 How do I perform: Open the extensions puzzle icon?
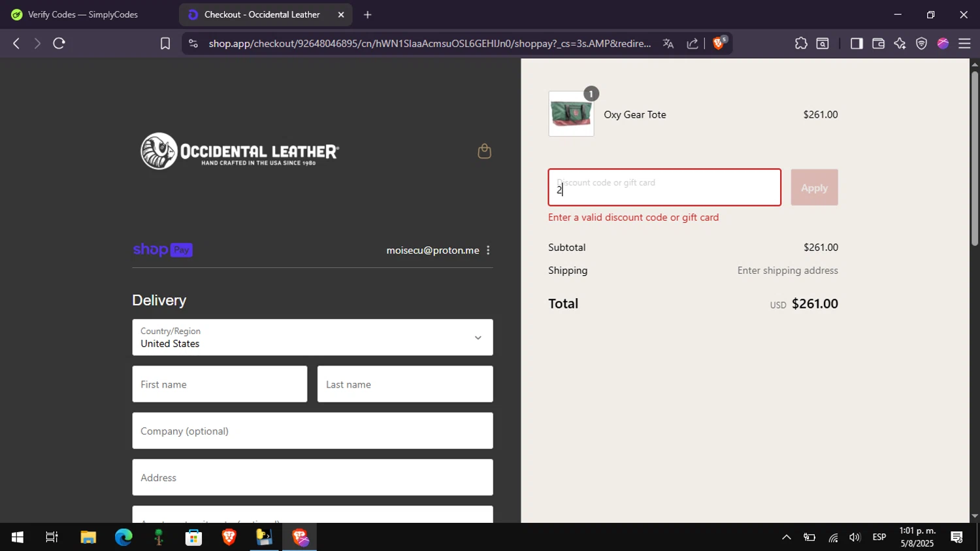pos(801,44)
